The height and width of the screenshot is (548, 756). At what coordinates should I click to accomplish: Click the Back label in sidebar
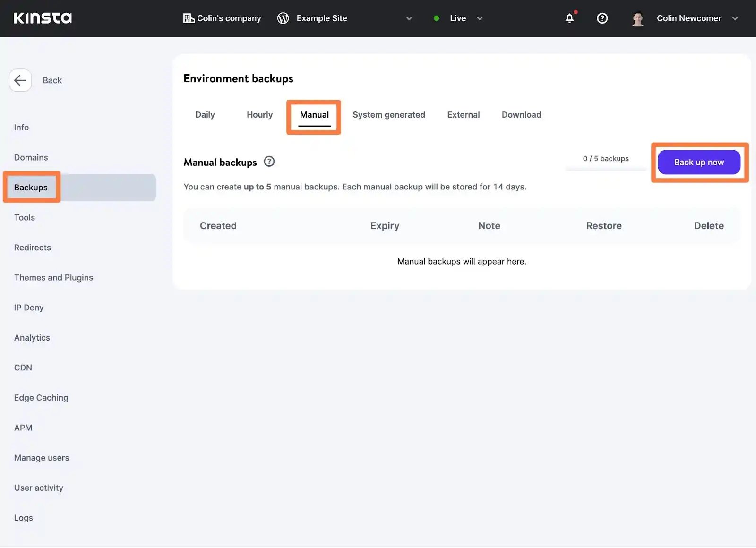(x=52, y=80)
